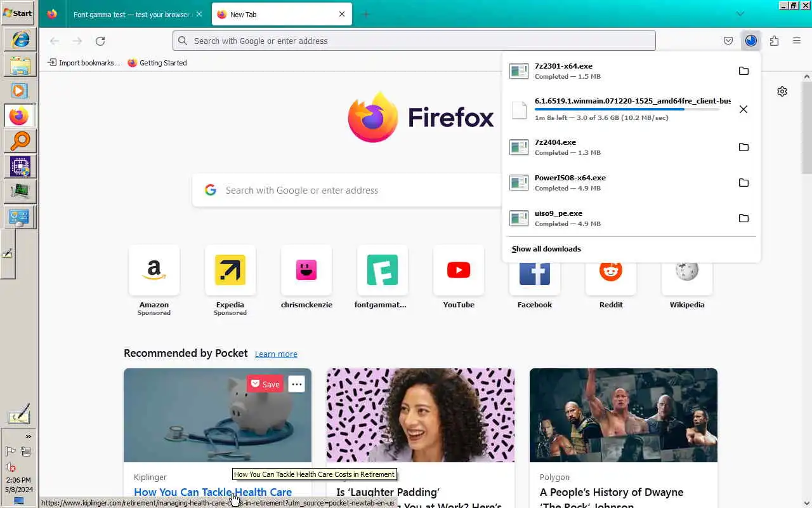Click Show all downloads
Screen dimensions: 812x508
click(546, 249)
